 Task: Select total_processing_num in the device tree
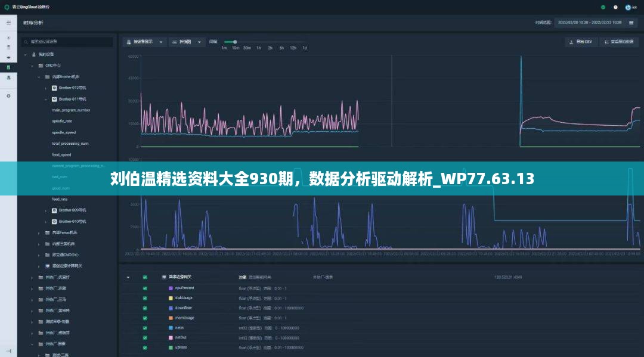point(70,144)
